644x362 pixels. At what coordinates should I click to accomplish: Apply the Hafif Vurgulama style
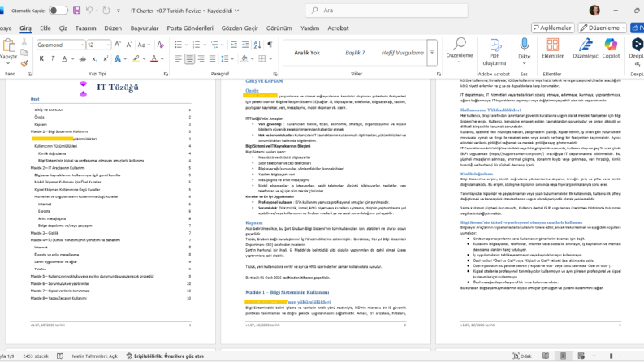[403, 53]
